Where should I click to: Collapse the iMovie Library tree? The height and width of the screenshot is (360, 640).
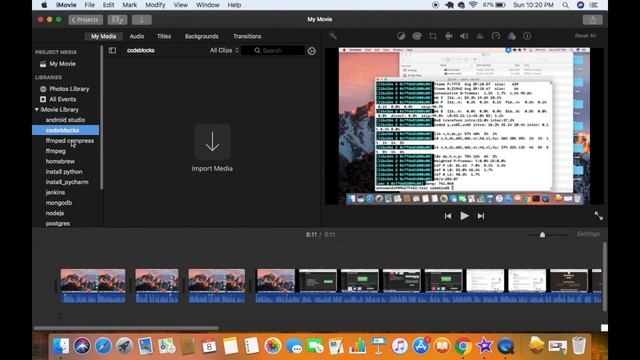pyautogui.click(x=37, y=109)
